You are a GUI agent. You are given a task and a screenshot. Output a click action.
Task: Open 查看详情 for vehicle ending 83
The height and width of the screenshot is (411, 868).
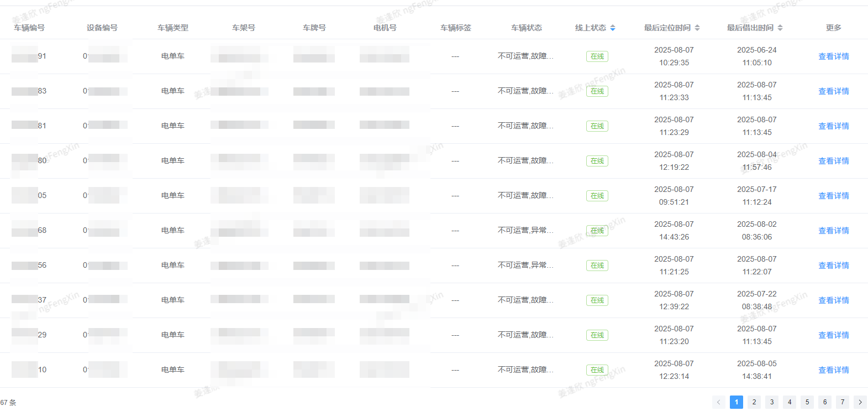click(x=833, y=91)
